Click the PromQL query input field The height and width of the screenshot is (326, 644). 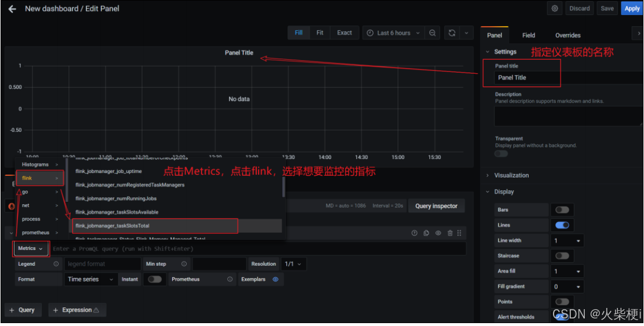pyautogui.click(x=257, y=249)
